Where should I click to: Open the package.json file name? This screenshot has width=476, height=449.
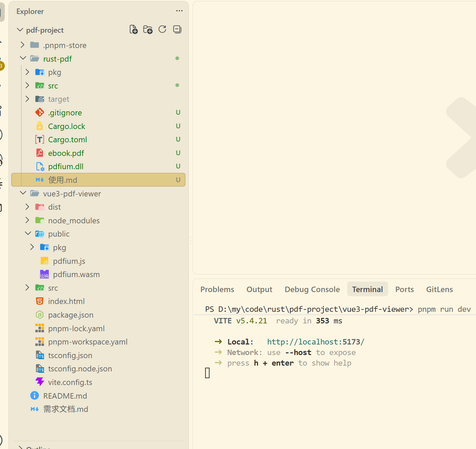click(x=71, y=315)
